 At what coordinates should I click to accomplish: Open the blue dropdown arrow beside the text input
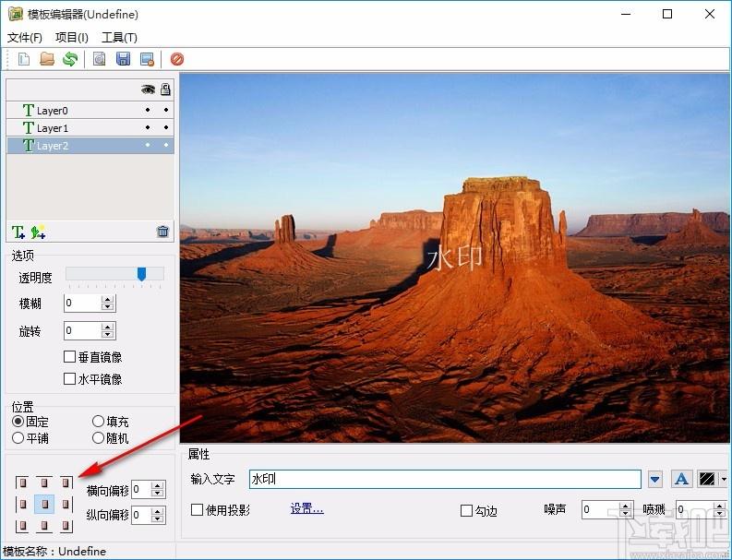coord(655,479)
